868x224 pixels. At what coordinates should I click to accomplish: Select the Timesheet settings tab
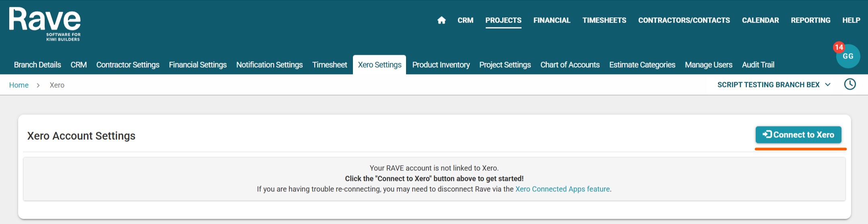click(x=330, y=65)
